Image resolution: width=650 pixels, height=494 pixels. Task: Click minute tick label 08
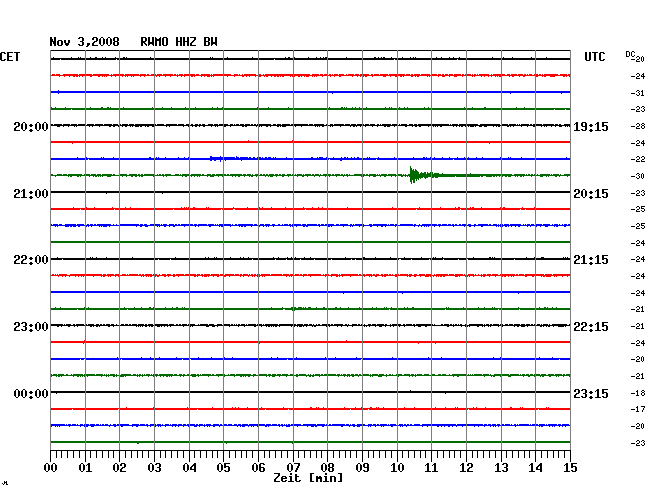pyautogui.click(x=327, y=467)
